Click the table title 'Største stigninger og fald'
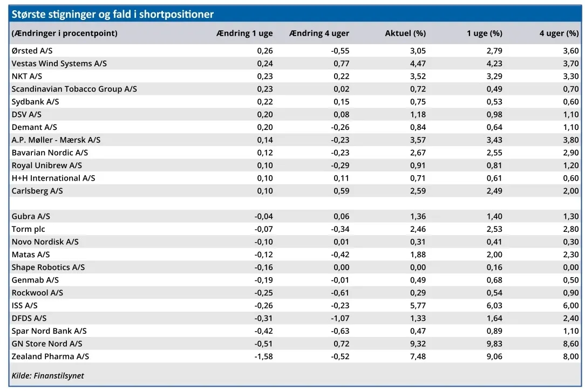The width and height of the screenshot is (585, 392). click(x=113, y=15)
